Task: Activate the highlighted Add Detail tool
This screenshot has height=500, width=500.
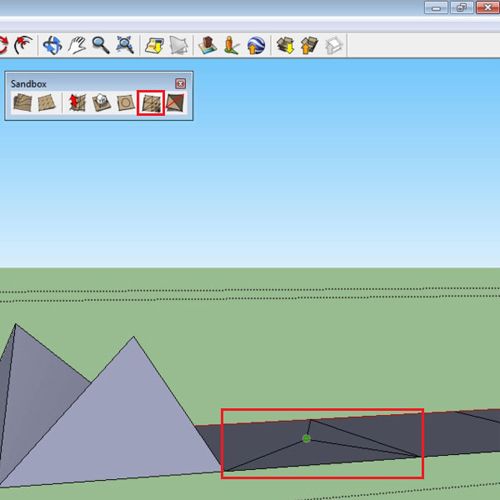Action: click(x=151, y=103)
